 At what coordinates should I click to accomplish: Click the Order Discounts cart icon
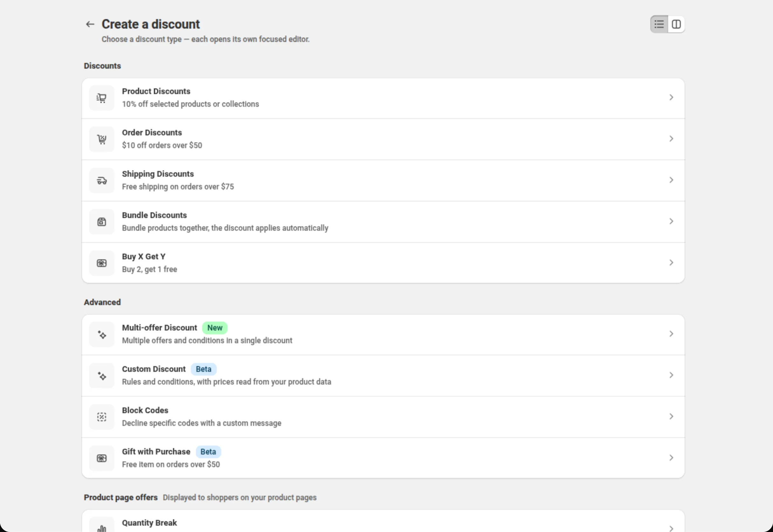(102, 139)
